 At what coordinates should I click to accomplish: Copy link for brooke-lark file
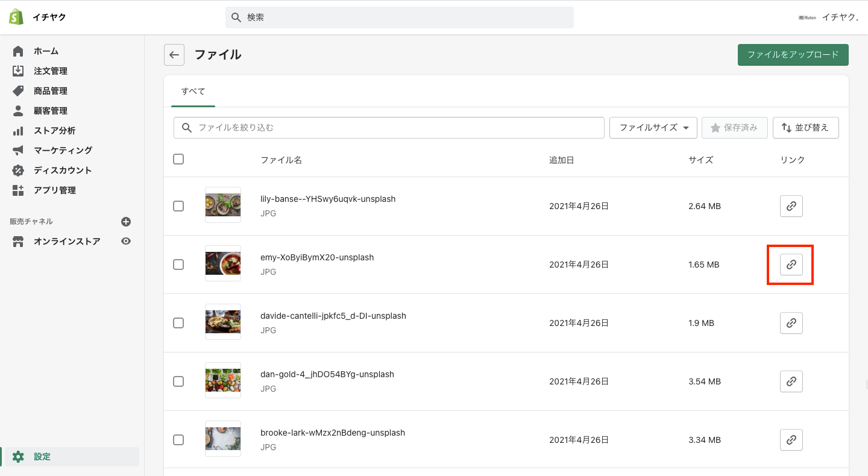point(791,440)
